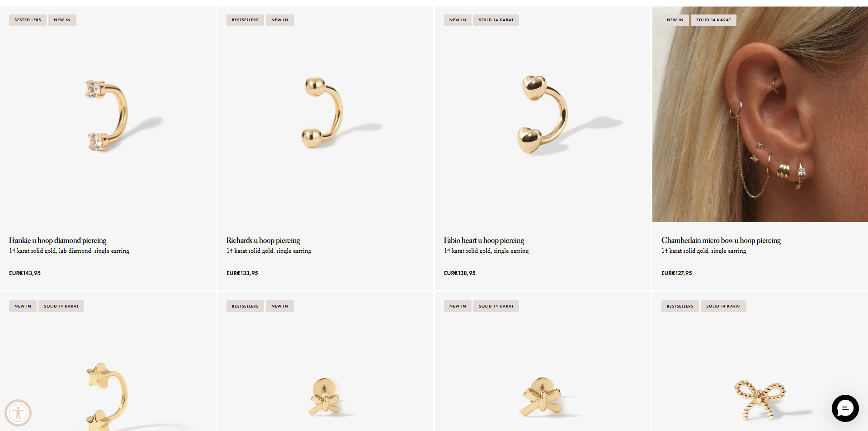The image size is (868, 431).
Task: Open the chat support bubble icon
Action: tap(845, 408)
